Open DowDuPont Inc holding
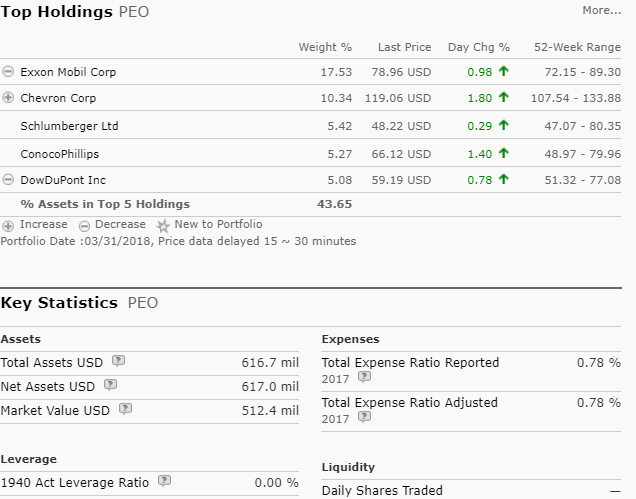This screenshot has width=636, height=499. coord(63,180)
